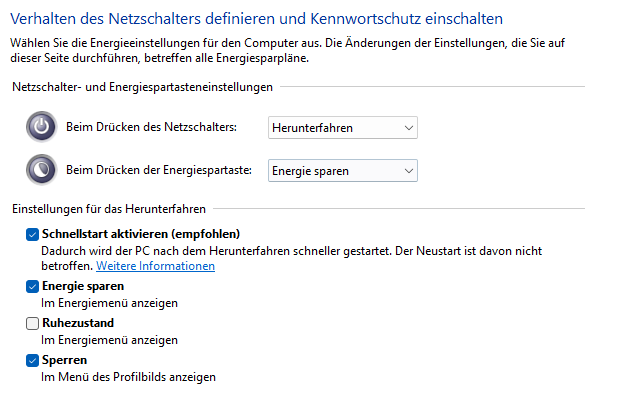Uncheck the Sperren checkbox
The width and height of the screenshot is (623, 408).
click(33, 360)
